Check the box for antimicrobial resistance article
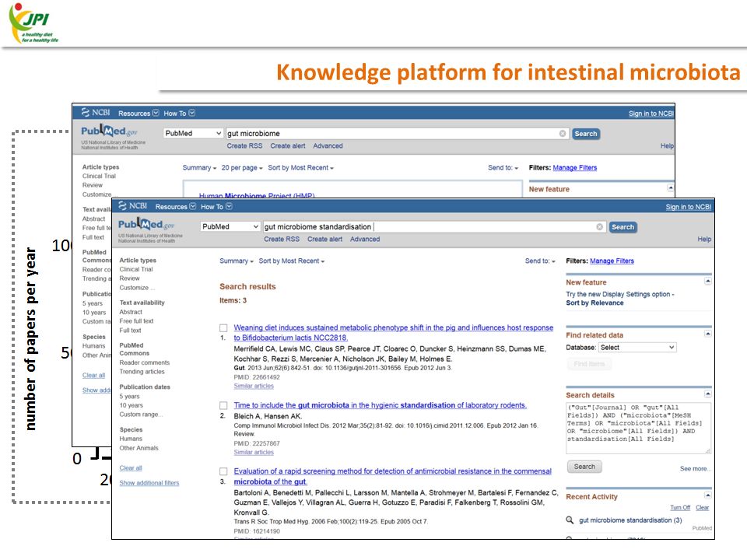The image size is (747, 560). [x=223, y=471]
